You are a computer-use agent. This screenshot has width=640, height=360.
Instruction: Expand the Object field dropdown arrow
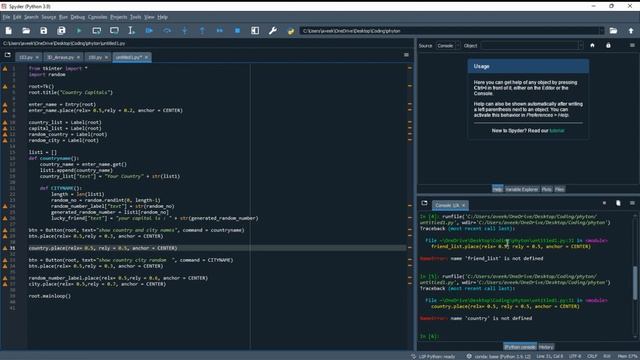(580, 46)
